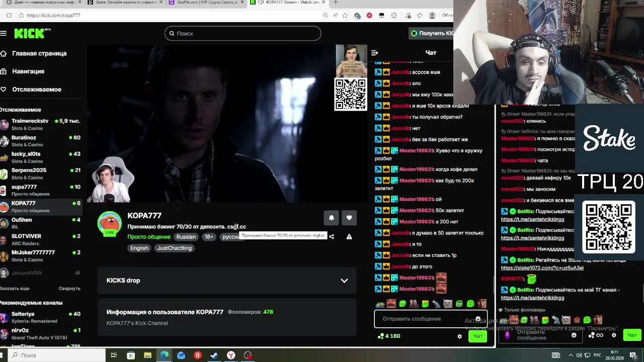Click the green Чат send button
The height and width of the screenshot is (362, 644).
coord(477,336)
